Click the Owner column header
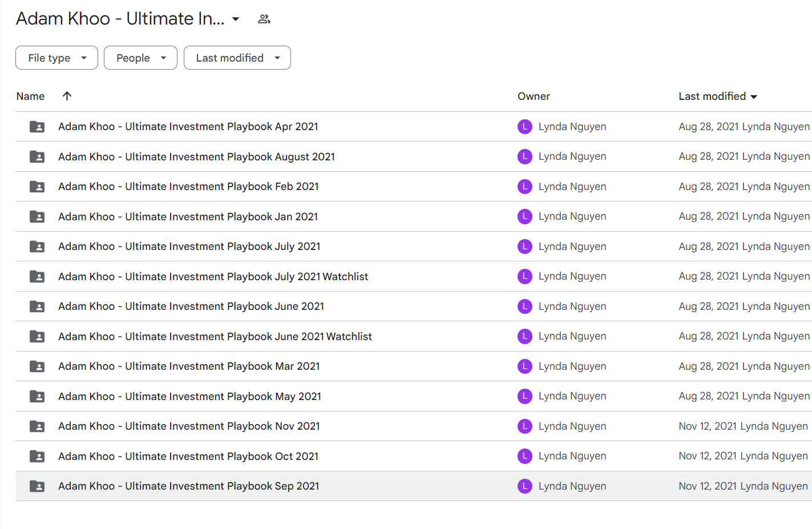 (x=534, y=96)
